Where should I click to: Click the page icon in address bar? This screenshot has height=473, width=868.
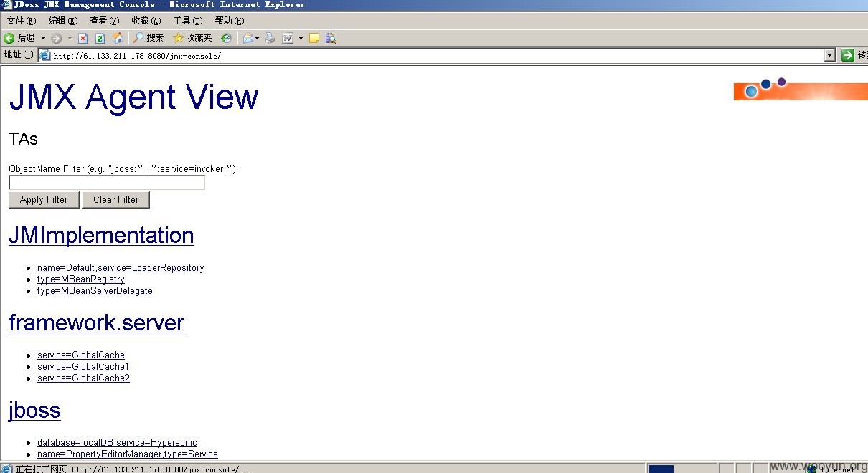coord(44,55)
